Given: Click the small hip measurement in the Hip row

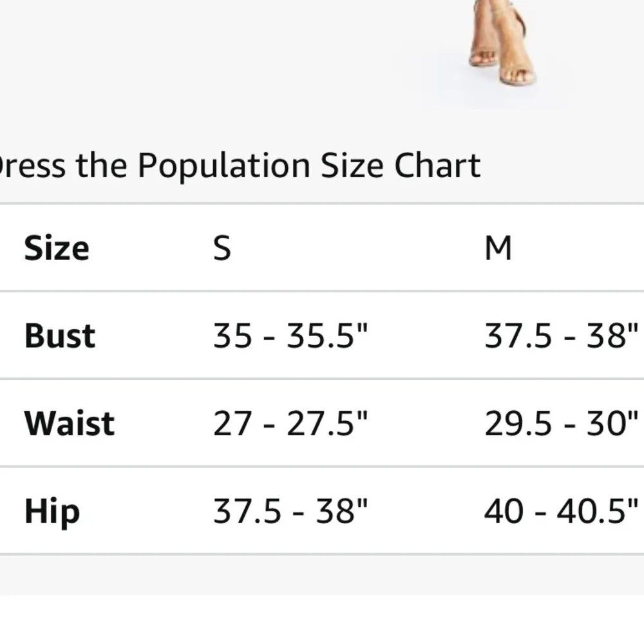Looking at the screenshot, I should [x=290, y=511].
